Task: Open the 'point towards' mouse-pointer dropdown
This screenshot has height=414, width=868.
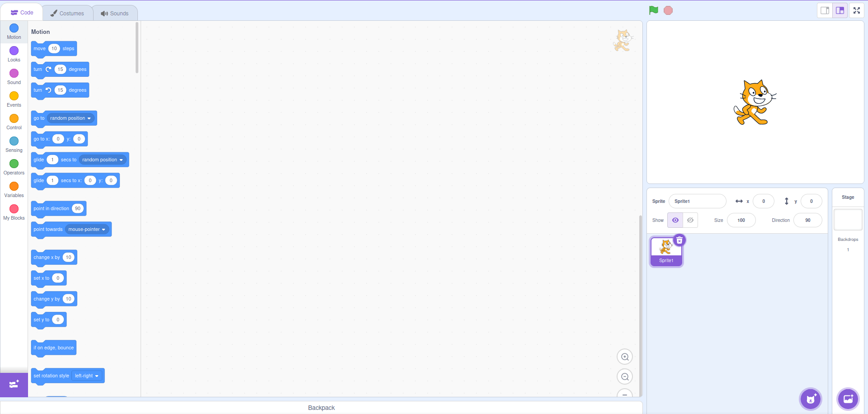Action: pyautogui.click(x=87, y=229)
